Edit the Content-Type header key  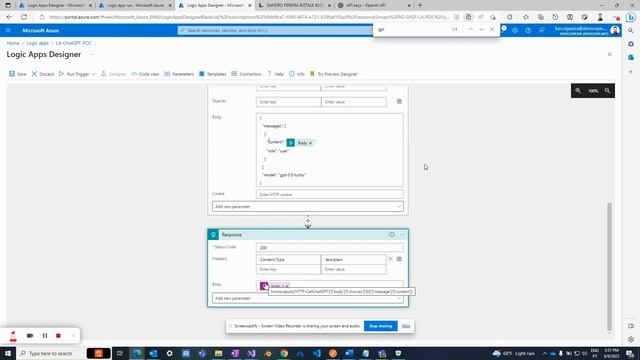(288, 259)
